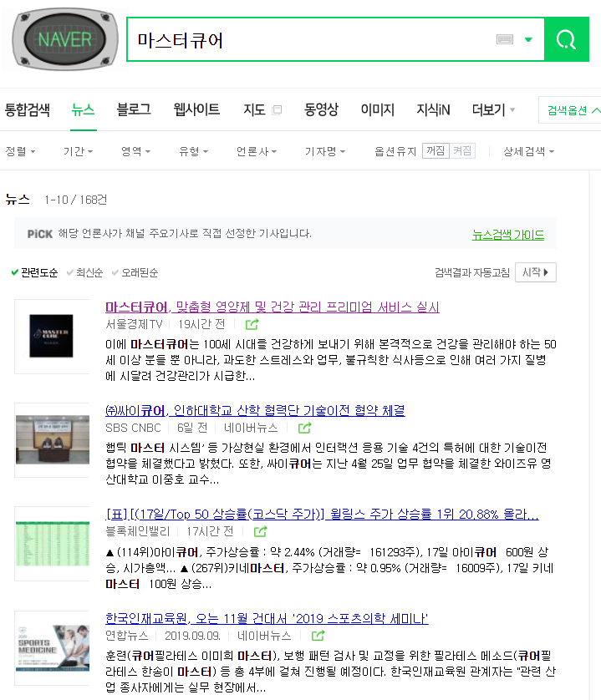The height and width of the screenshot is (700, 601).
Task: Open the 유형 dropdown
Action: 193,151
